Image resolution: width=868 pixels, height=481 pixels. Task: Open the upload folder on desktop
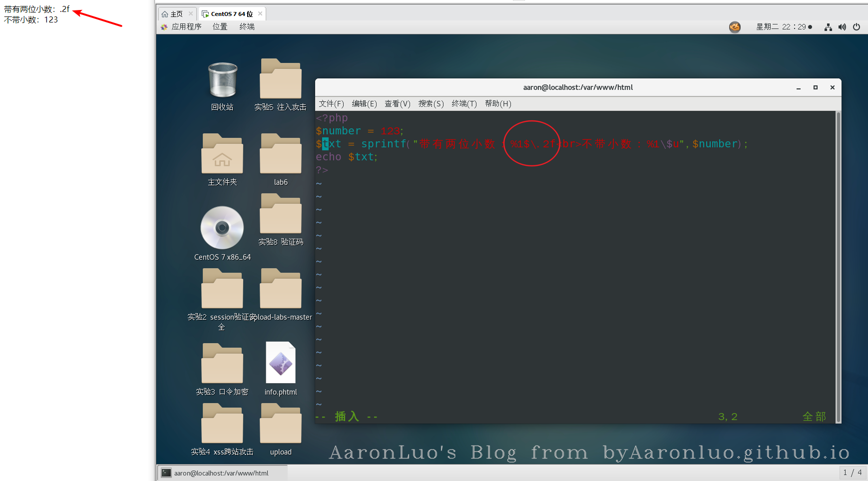[281, 424]
